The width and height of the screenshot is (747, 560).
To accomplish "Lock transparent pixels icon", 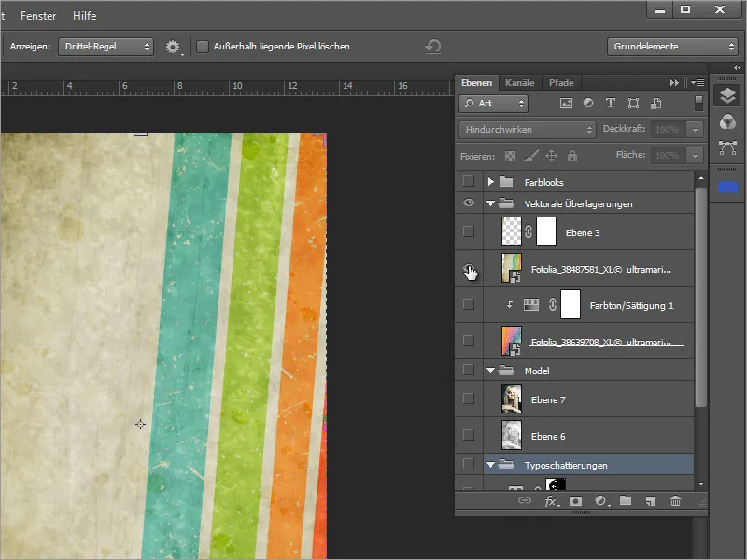I will coord(510,156).
